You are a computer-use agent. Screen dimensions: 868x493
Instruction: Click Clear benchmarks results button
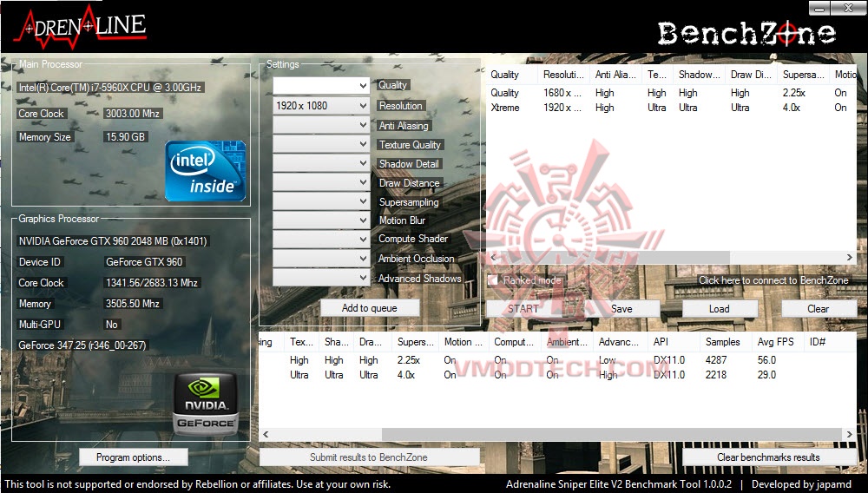(x=768, y=457)
